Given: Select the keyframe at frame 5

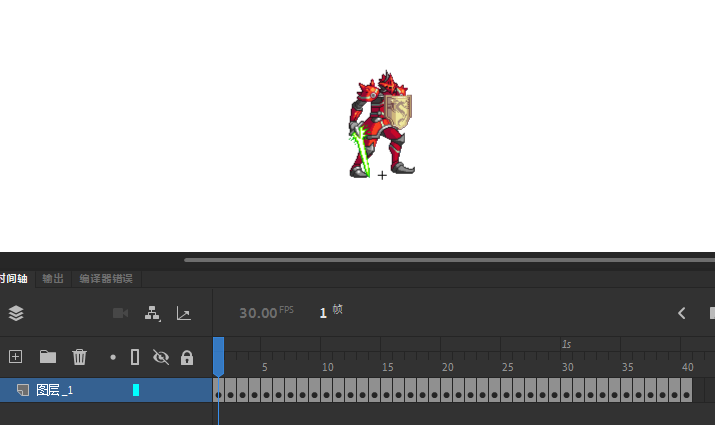Looking at the screenshot, I should tap(267, 390).
